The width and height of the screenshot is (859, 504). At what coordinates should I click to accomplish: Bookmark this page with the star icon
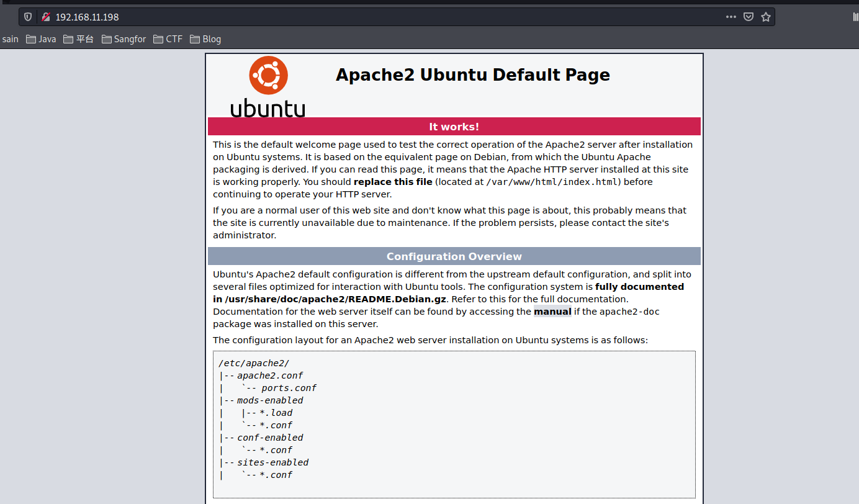point(766,17)
